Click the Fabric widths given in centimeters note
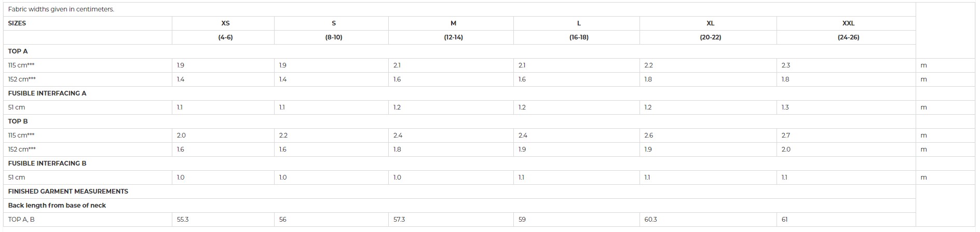The height and width of the screenshot is (232, 980). [x=61, y=9]
